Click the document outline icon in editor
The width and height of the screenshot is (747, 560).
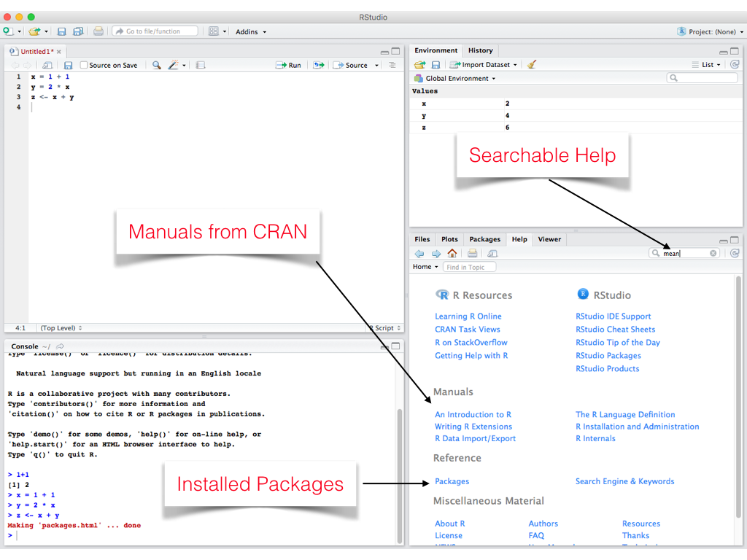[392, 65]
